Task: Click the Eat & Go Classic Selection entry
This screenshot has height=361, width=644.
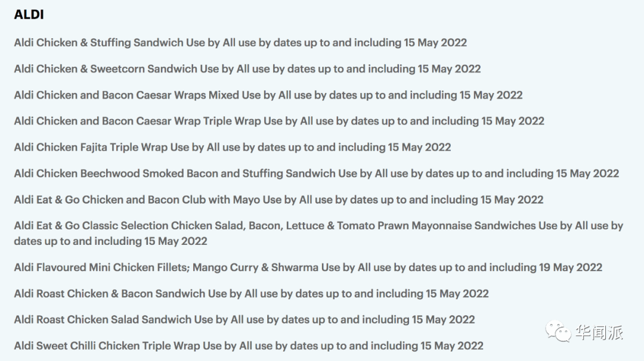Action: click(x=318, y=234)
